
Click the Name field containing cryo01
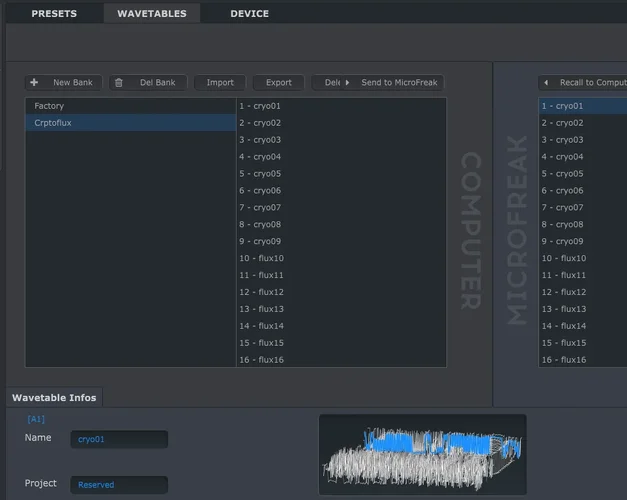[x=119, y=439]
